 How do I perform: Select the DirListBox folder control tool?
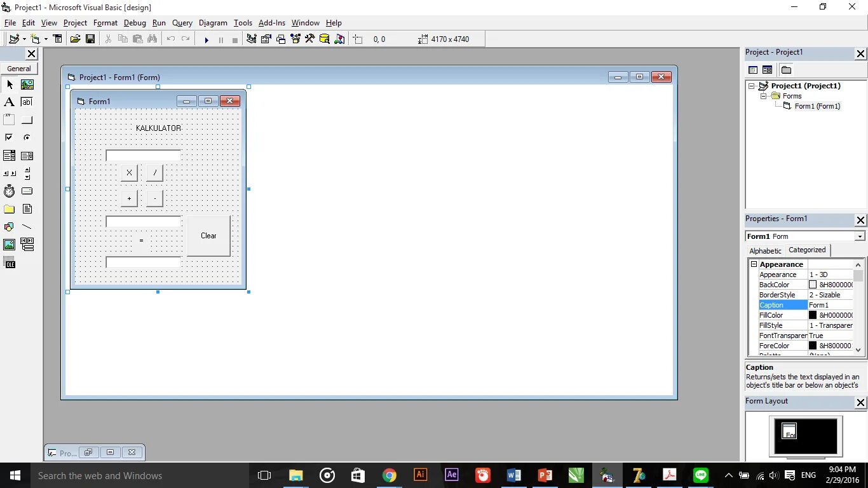pyautogui.click(x=10, y=209)
